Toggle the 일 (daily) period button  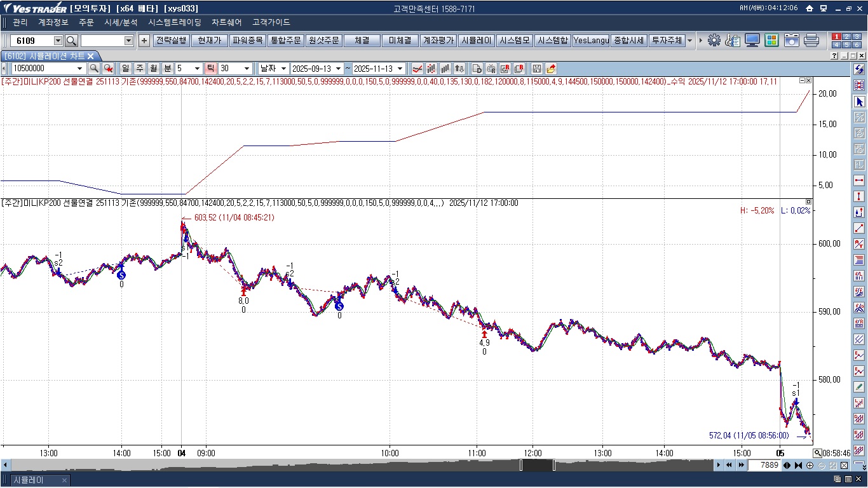pos(125,69)
